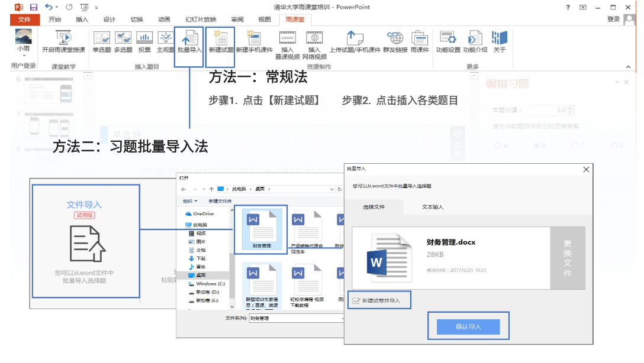Viewport: 644px width, 363px height.
Task: Click 新建文件夹 in 打开 dialog
Action: 220,201
